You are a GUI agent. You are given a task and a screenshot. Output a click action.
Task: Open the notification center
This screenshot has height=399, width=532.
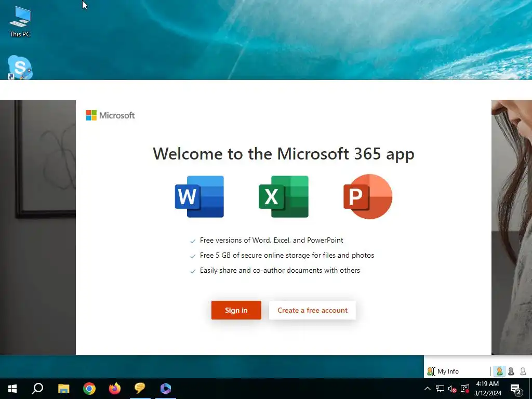click(516, 389)
